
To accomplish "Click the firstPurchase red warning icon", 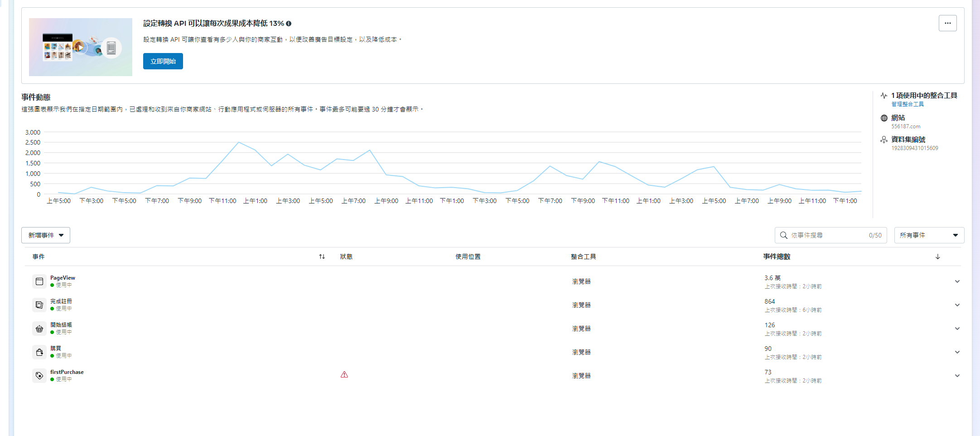I will point(344,375).
